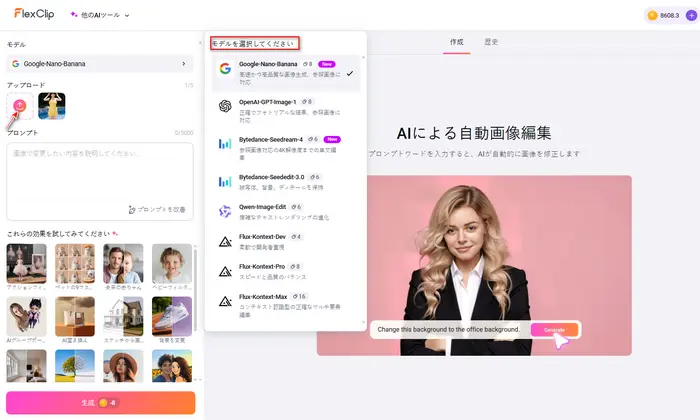Open the 他のAIツール dropdown
The width and height of the screenshot is (700, 420).
(100, 15)
